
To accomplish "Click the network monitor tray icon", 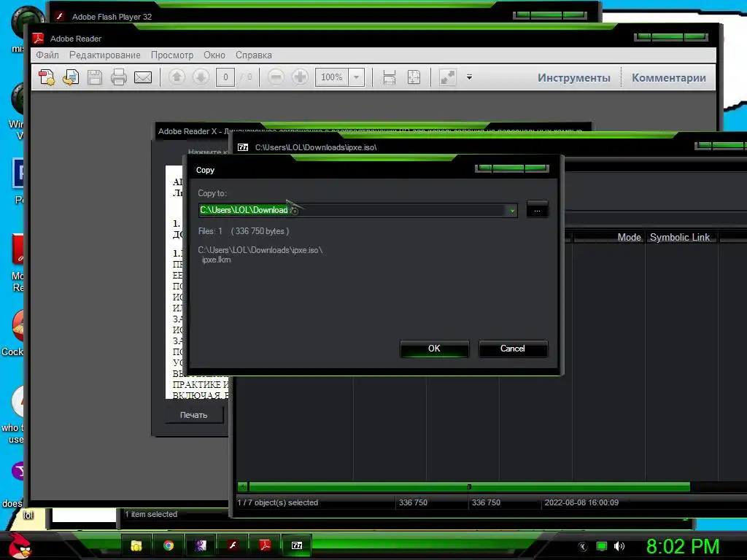I will pyautogui.click(x=602, y=546).
